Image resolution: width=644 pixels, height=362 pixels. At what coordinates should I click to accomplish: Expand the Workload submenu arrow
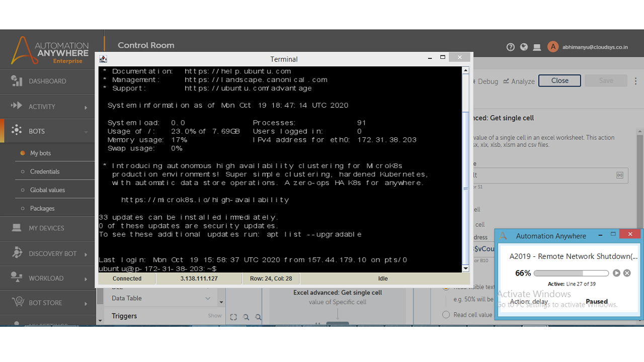point(86,279)
